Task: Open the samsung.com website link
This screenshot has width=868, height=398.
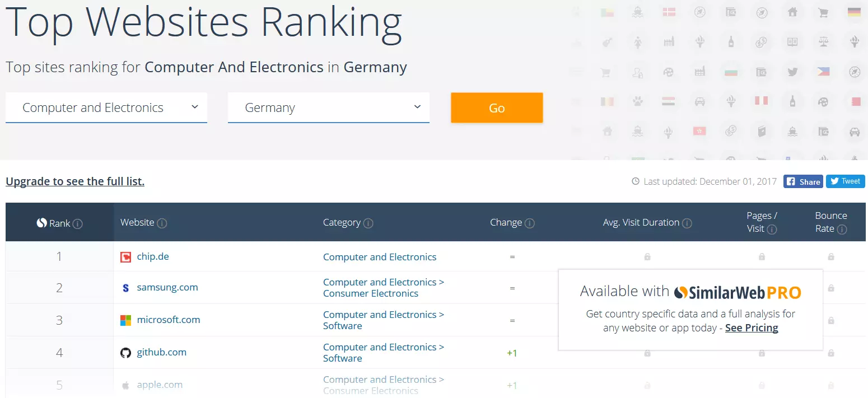Action: point(167,287)
